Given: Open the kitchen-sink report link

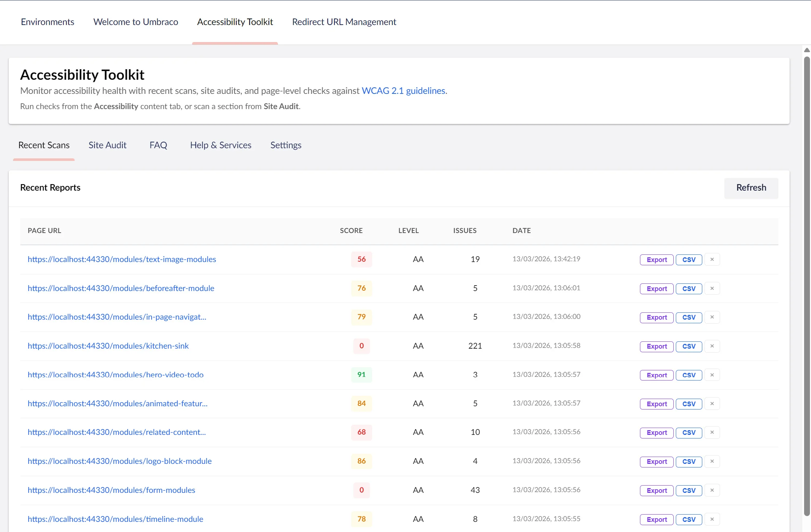Looking at the screenshot, I should (108, 346).
